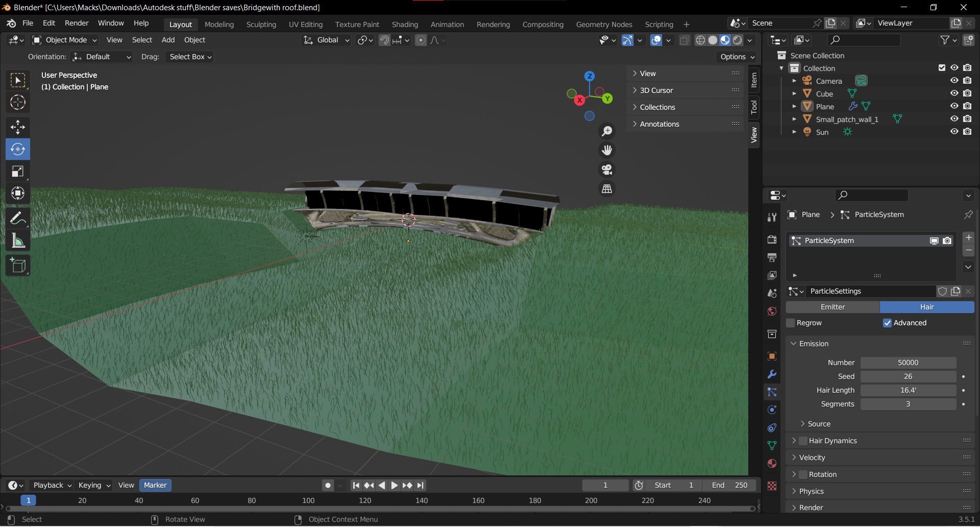Select the Scale tool
The height and width of the screenshot is (527, 980).
pyautogui.click(x=18, y=172)
